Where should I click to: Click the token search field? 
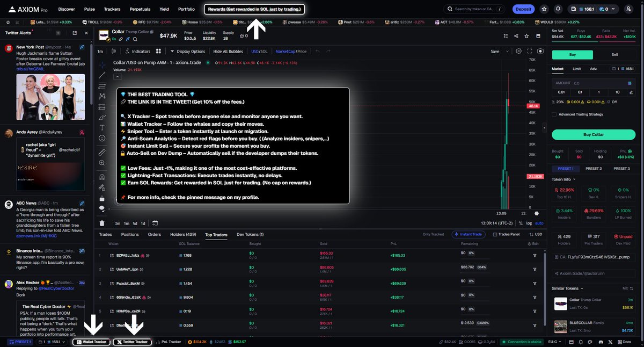(474, 9)
